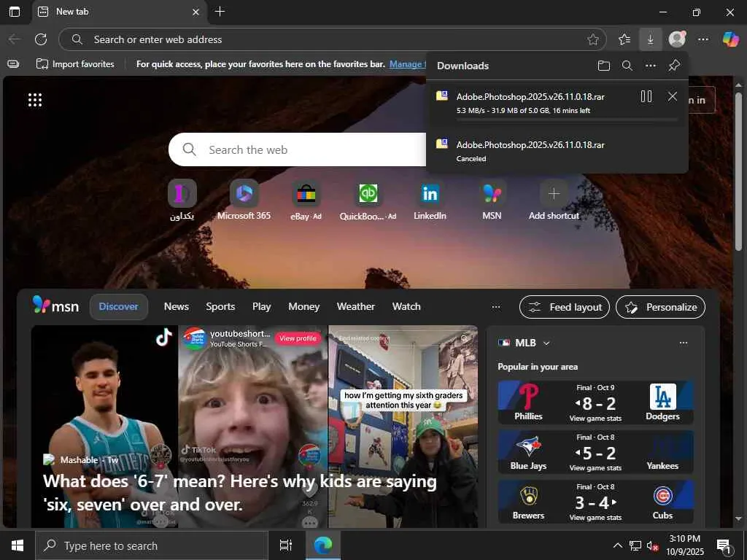Open a new tab with plus button
747x560 pixels.
click(x=220, y=12)
